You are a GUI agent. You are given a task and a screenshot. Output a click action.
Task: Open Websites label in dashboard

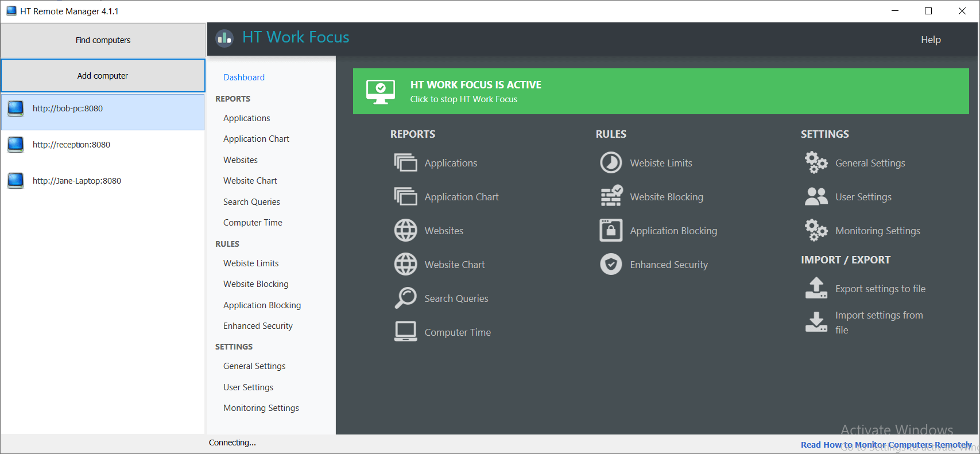coord(444,231)
